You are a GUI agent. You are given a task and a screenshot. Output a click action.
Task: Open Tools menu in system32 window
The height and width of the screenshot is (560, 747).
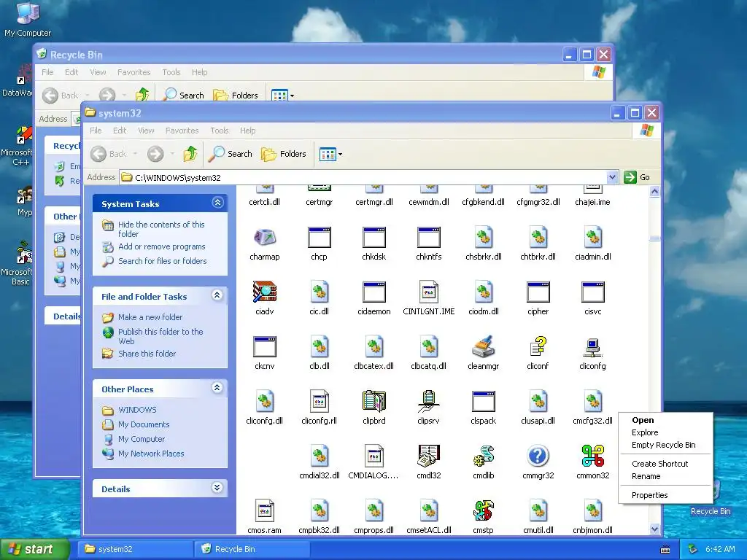pyautogui.click(x=219, y=131)
